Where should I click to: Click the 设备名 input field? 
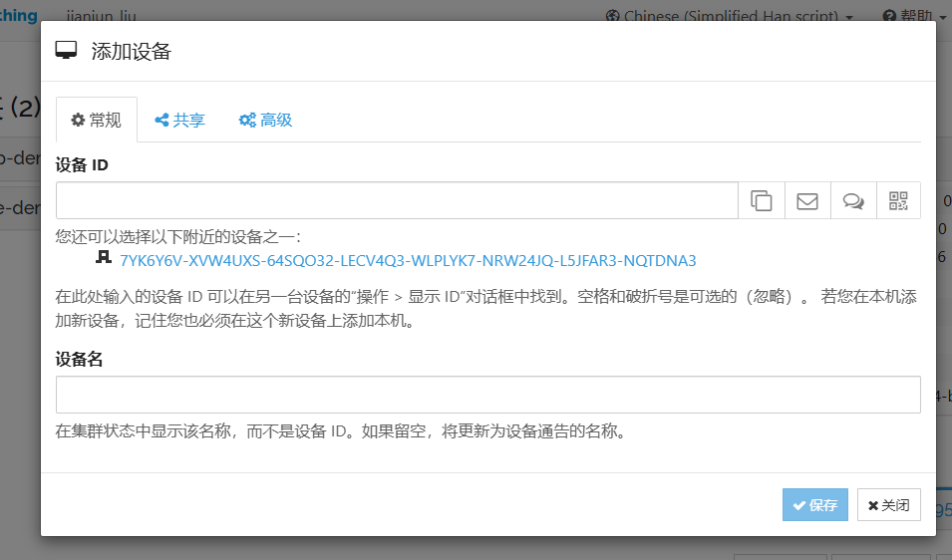pos(488,395)
